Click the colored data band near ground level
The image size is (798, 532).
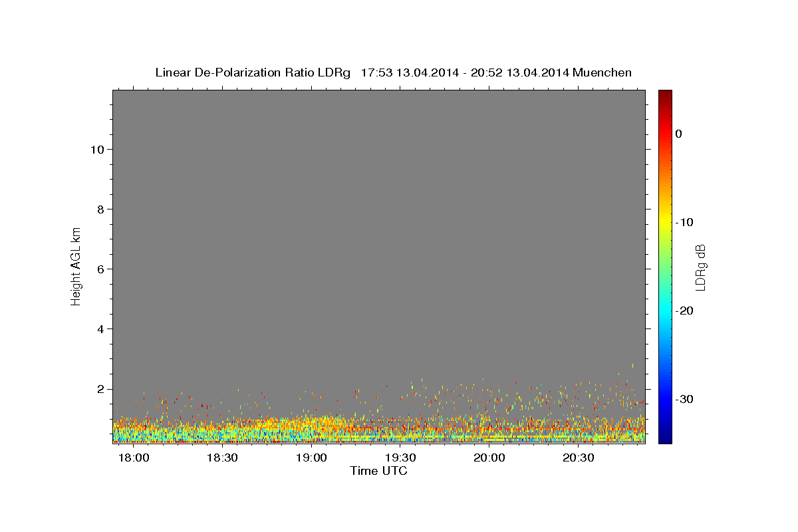[379, 430]
